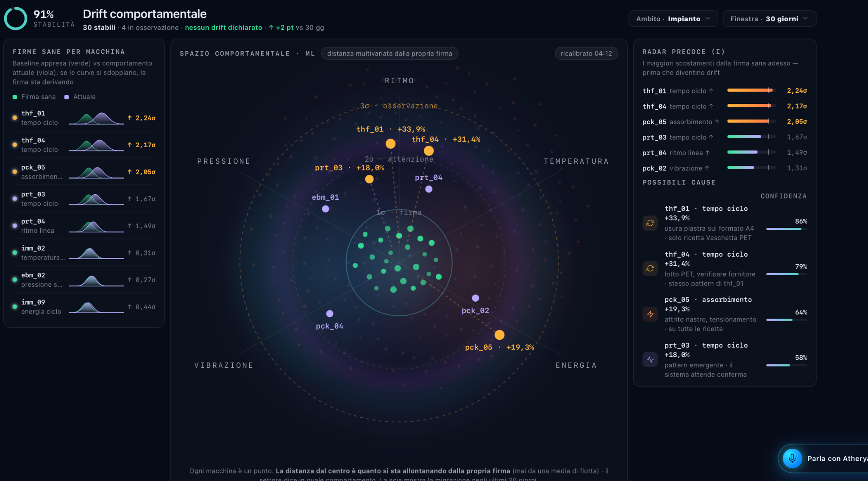Open the pck_05 assorbimento signature row
Viewport: 868px width, 481px height.
84,172
